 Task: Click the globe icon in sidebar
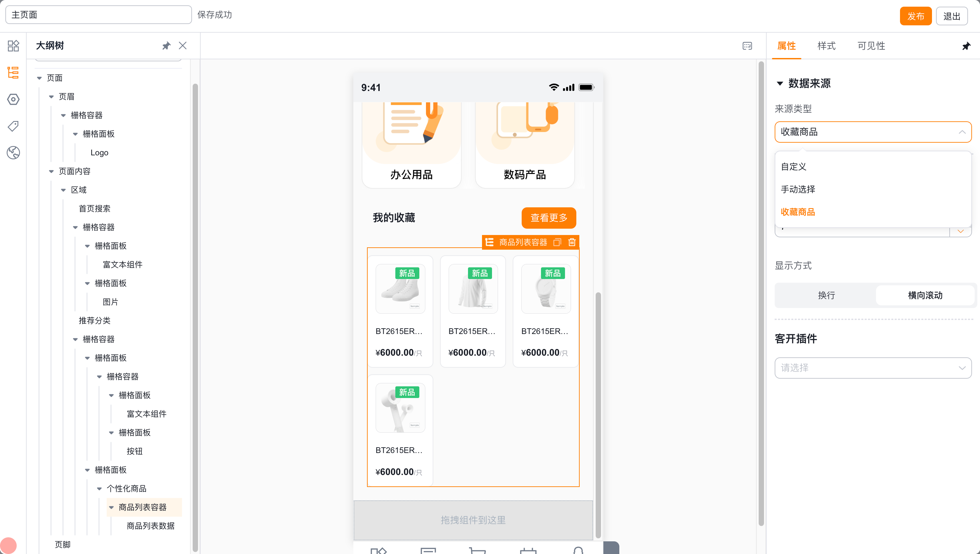[13, 153]
